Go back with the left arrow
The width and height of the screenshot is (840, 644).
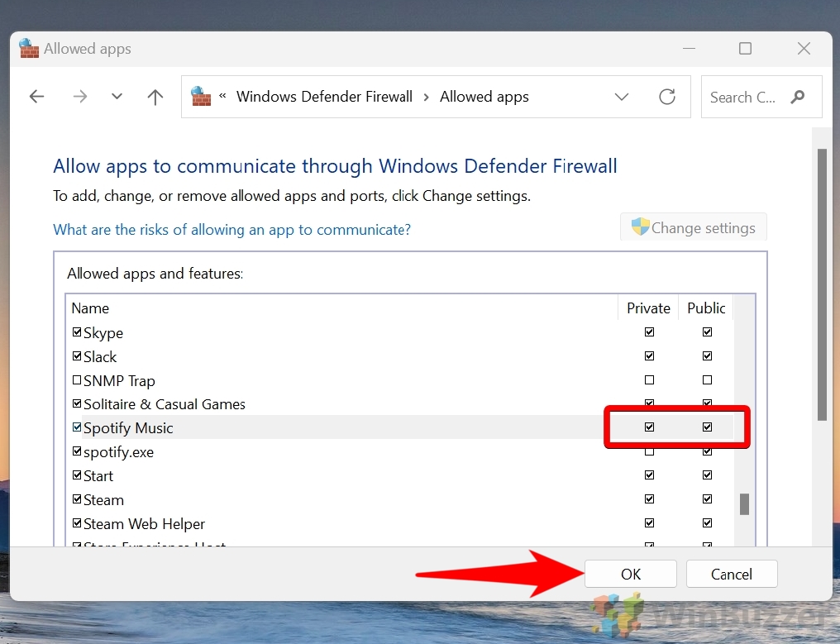tap(37, 97)
